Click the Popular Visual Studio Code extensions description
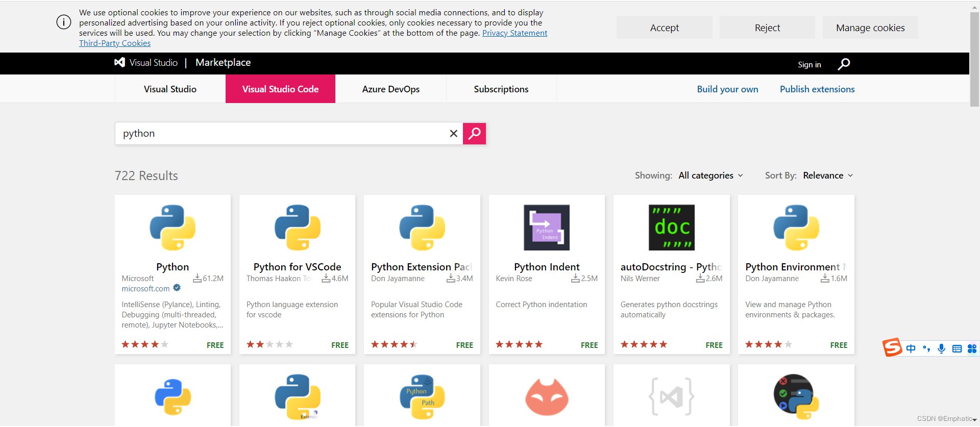980x427 pixels. point(416,310)
